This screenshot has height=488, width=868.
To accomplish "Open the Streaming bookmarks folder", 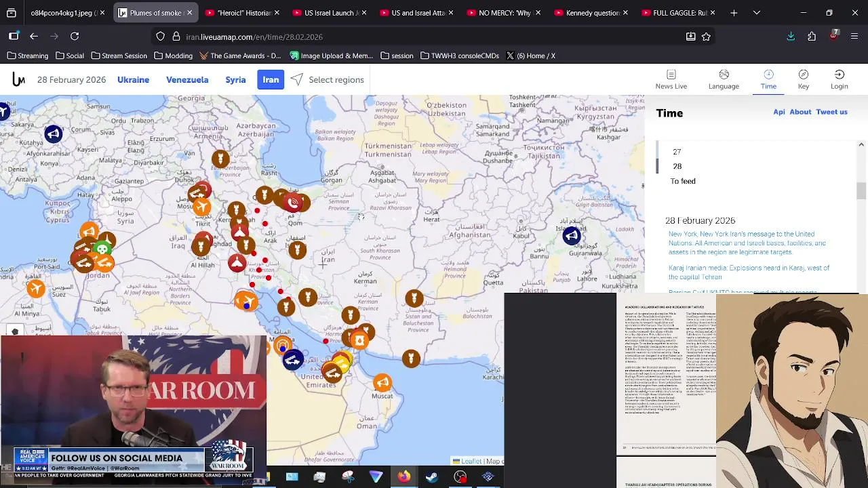I will [28, 56].
